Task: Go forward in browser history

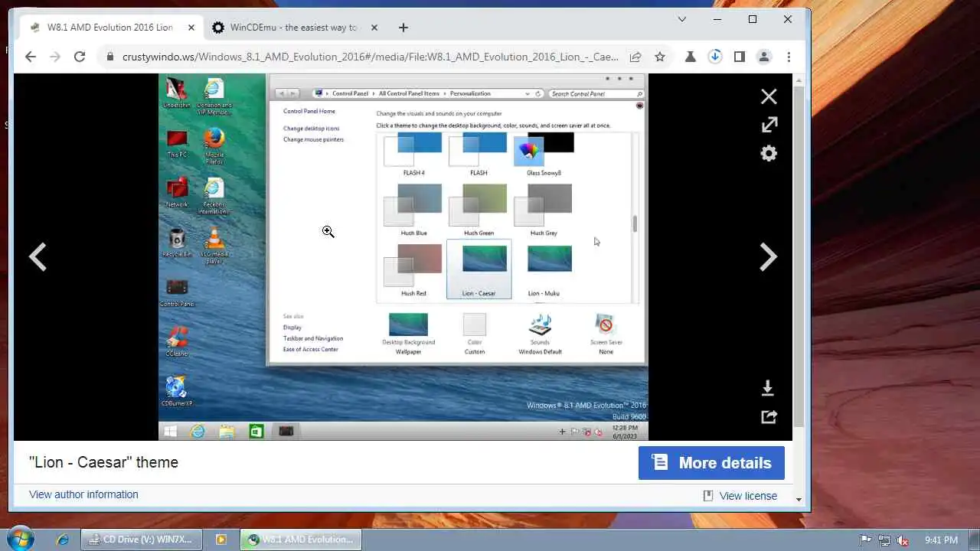Action: [54, 57]
